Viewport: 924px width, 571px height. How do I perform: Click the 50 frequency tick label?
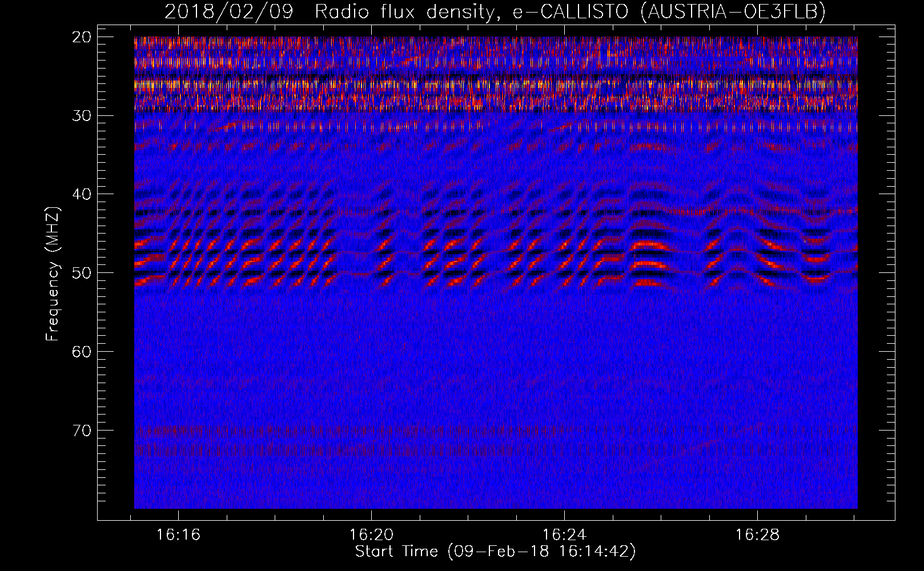[x=82, y=272]
